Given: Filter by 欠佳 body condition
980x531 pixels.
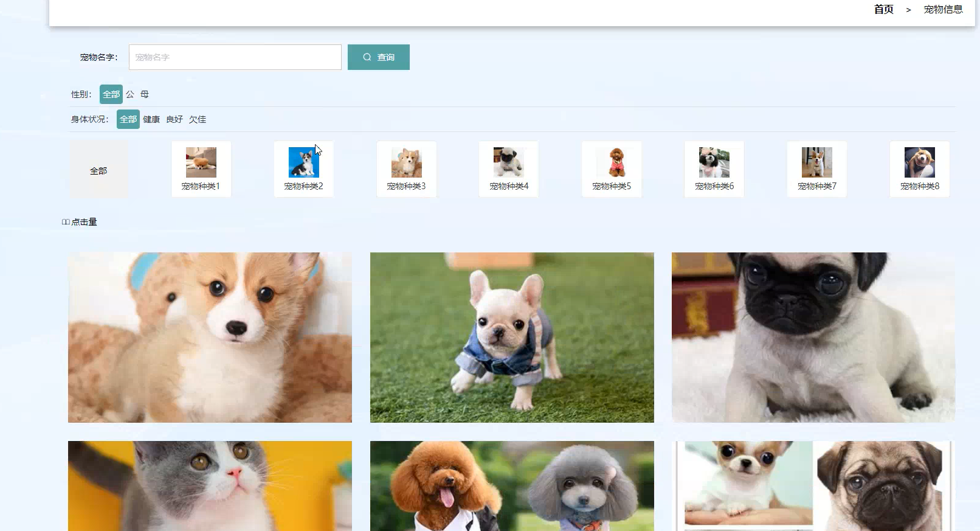Looking at the screenshot, I should pyautogui.click(x=198, y=119).
